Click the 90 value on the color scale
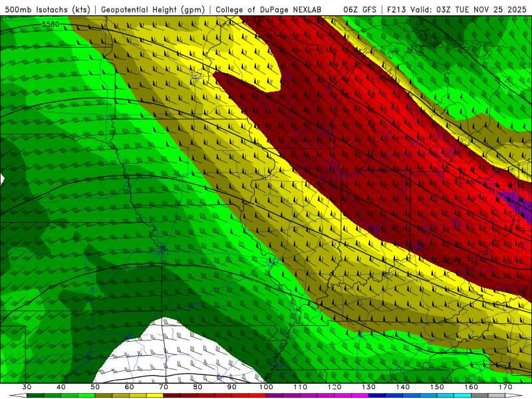The image size is (532, 399). pos(231,387)
